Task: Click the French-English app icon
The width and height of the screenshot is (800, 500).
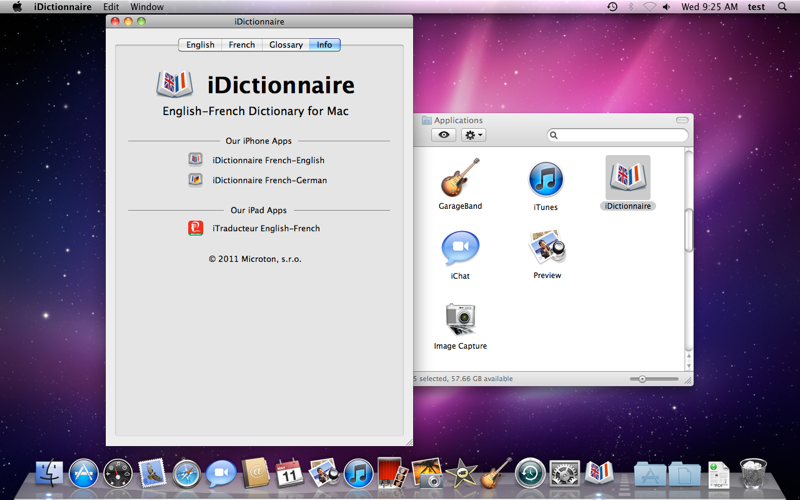Action: (195, 159)
